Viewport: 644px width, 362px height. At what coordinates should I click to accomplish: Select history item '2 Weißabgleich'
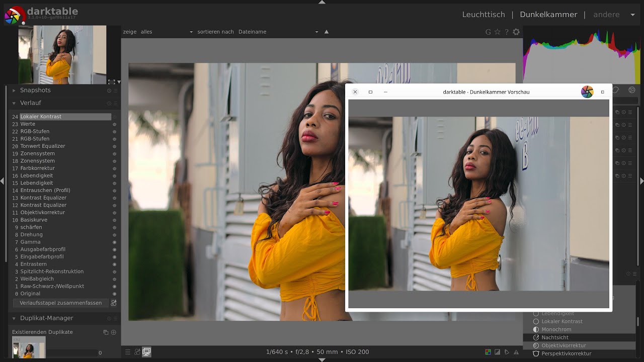click(x=61, y=279)
